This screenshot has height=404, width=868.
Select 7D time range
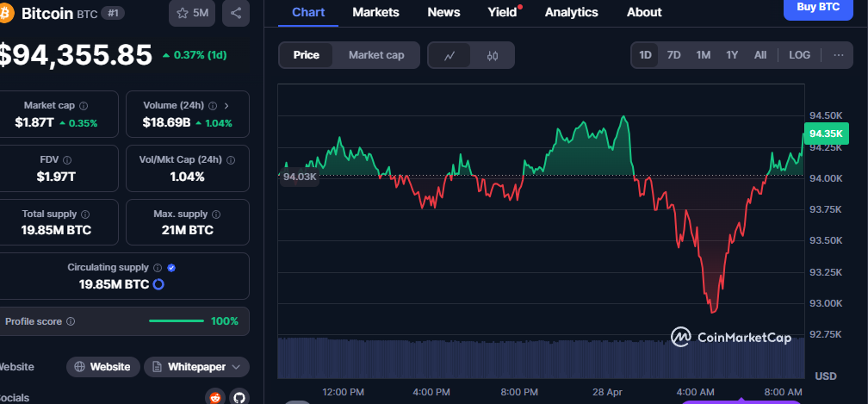click(673, 55)
